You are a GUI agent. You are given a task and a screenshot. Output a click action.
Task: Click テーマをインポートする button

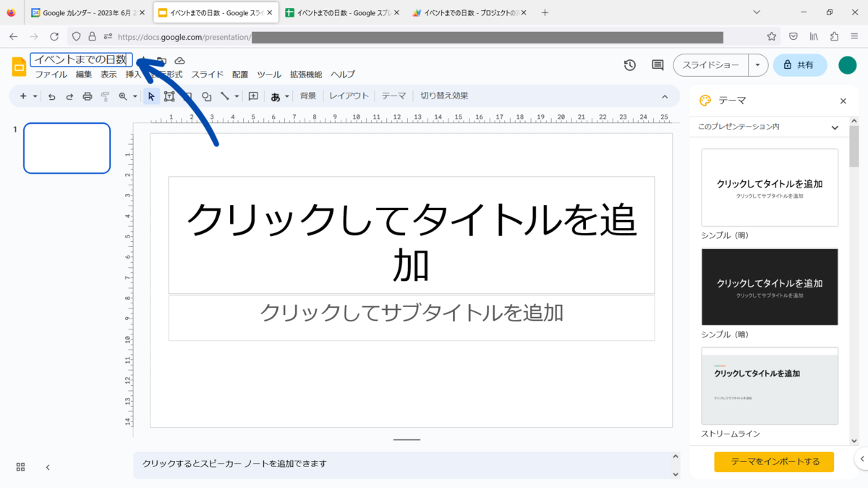tap(774, 462)
